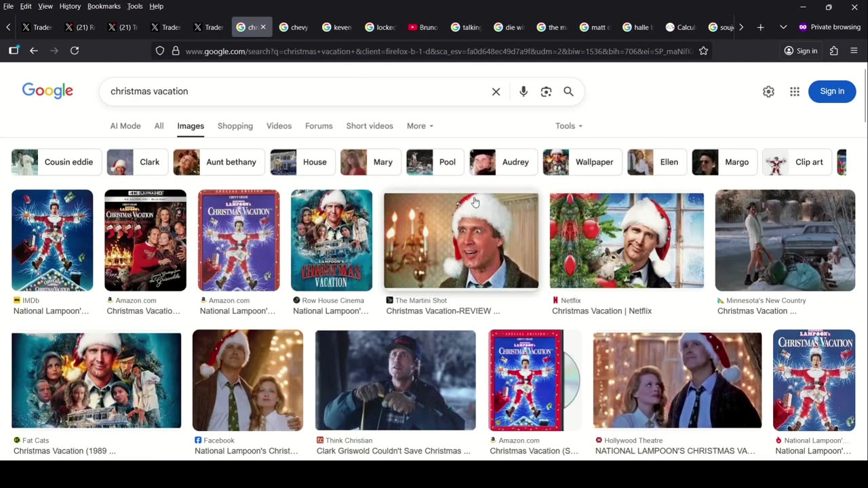Open Google Lens image search icon

point(546,91)
